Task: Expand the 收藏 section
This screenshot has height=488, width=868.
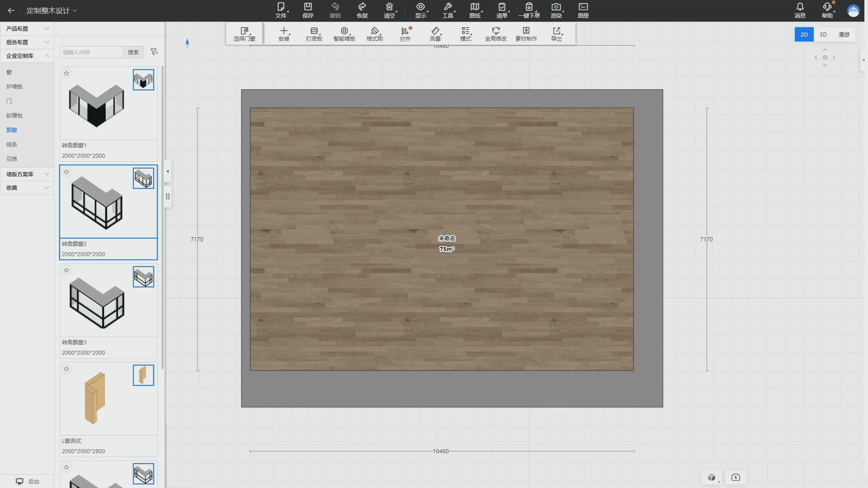Action: click(x=27, y=188)
